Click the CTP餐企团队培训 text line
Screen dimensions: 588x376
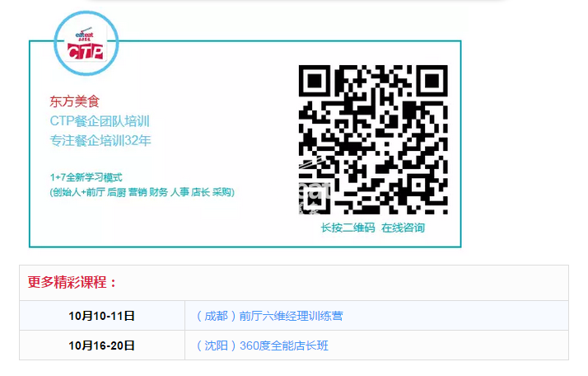(100, 121)
